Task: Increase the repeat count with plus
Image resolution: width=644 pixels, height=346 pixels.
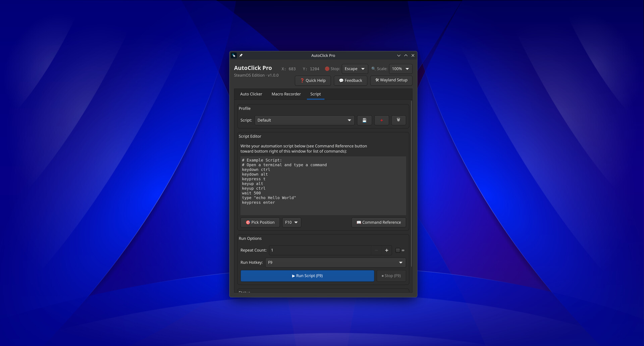Action: tap(386, 250)
